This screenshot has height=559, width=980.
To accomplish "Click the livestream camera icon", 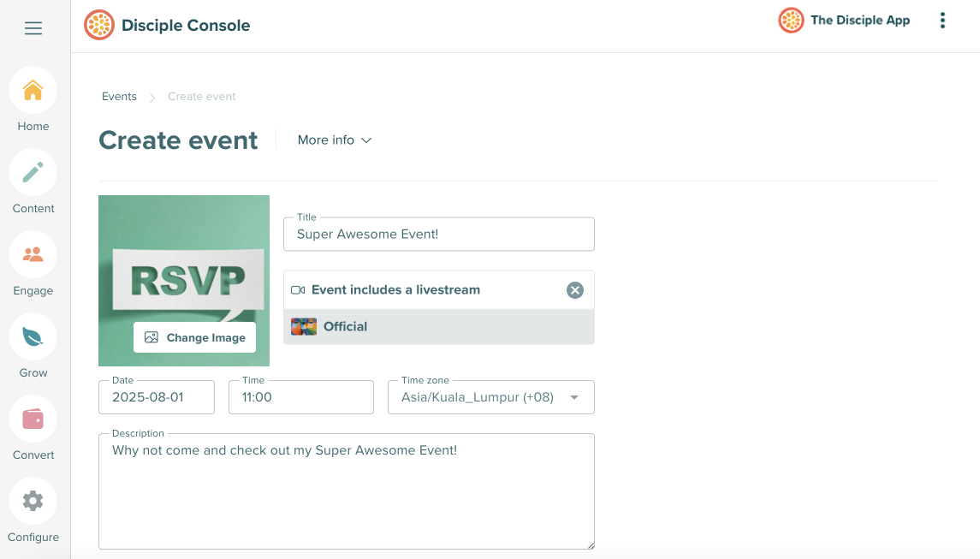I will coord(299,289).
